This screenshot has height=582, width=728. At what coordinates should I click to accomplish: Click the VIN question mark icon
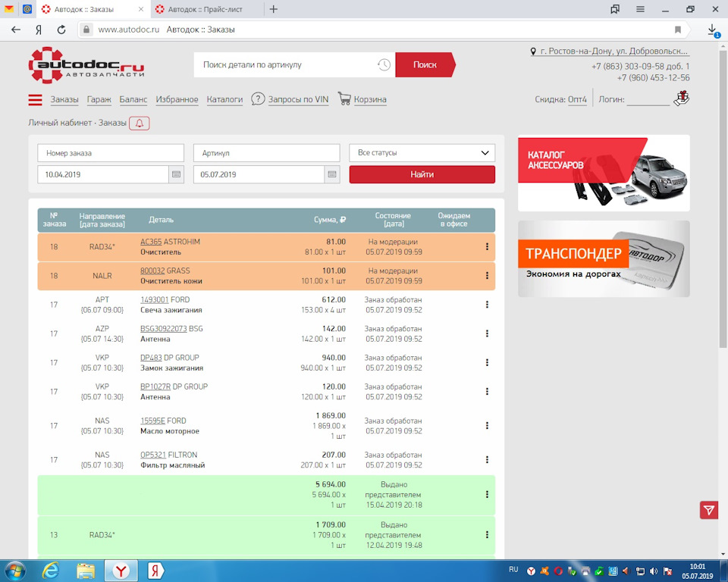258,99
